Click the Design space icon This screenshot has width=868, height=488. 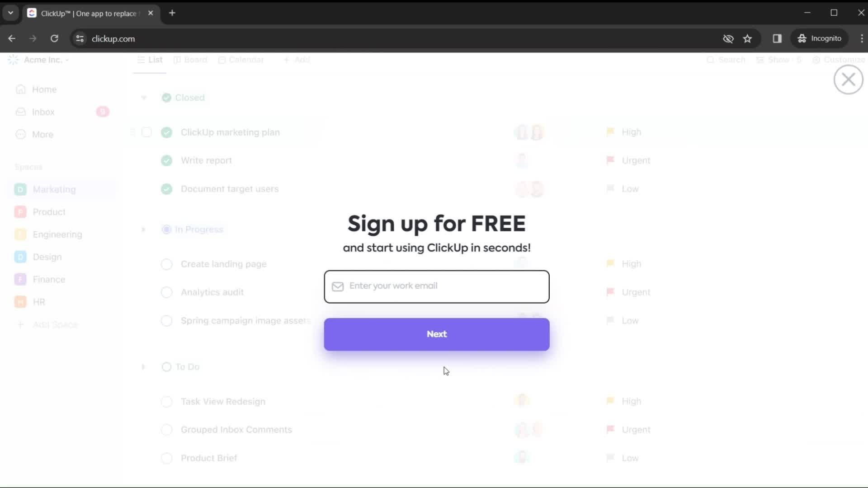click(20, 257)
